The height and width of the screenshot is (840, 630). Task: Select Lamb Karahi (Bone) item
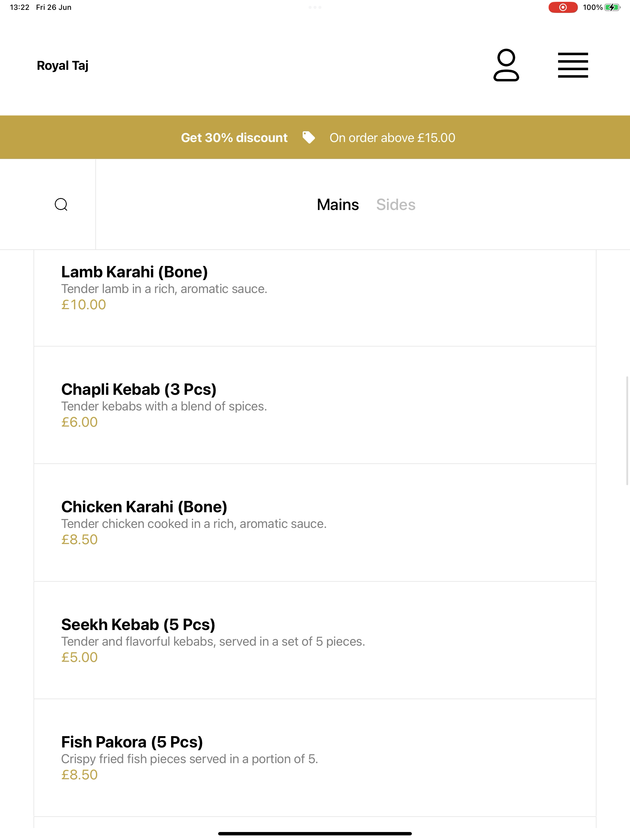[315, 298]
